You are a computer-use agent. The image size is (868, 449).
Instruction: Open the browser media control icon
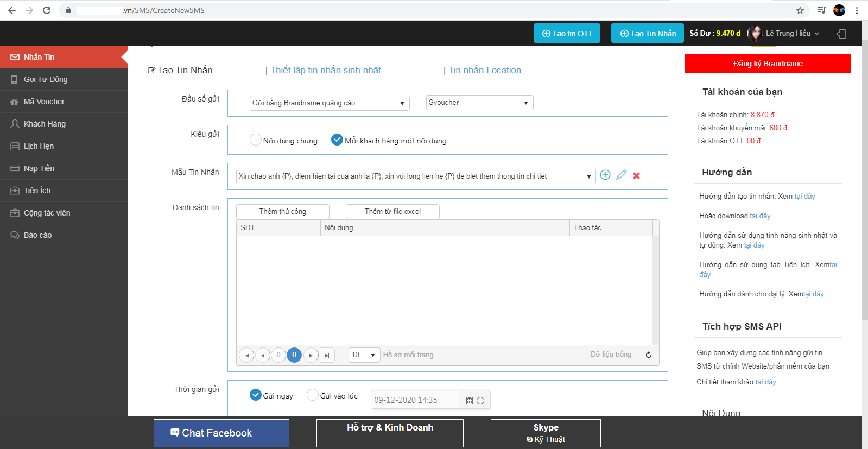click(x=821, y=10)
